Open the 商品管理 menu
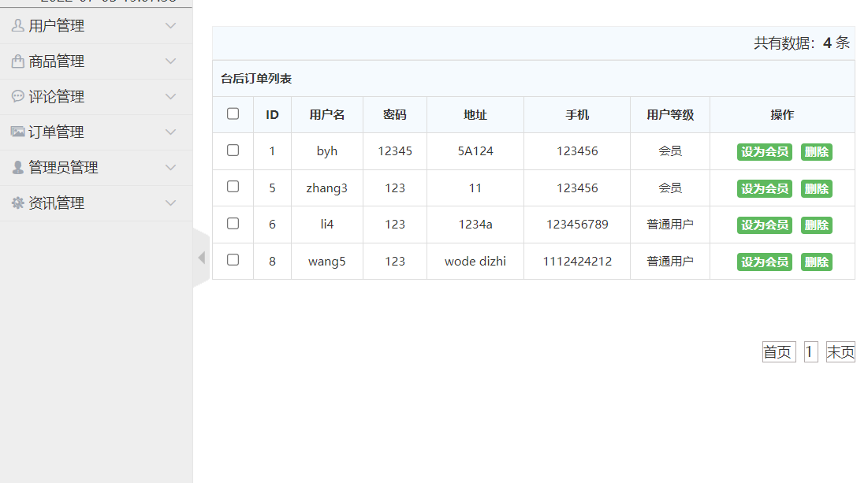 click(96, 61)
